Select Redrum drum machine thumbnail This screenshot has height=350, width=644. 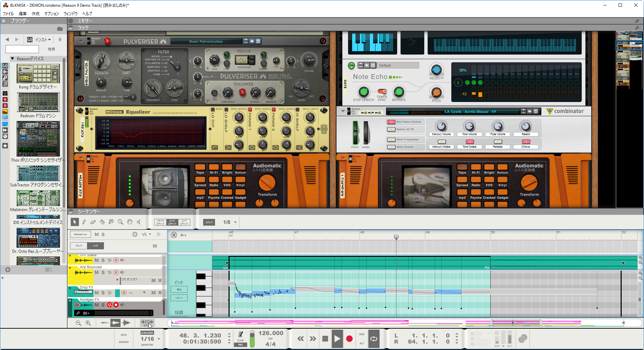(38, 102)
